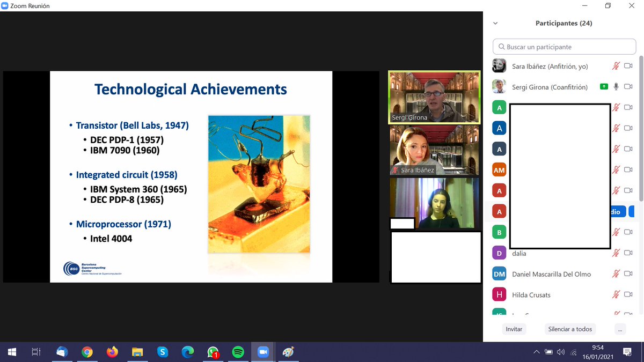Click dalia's muted microphone icon
This screenshot has height=362, width=644.
[x=616, y=253]
